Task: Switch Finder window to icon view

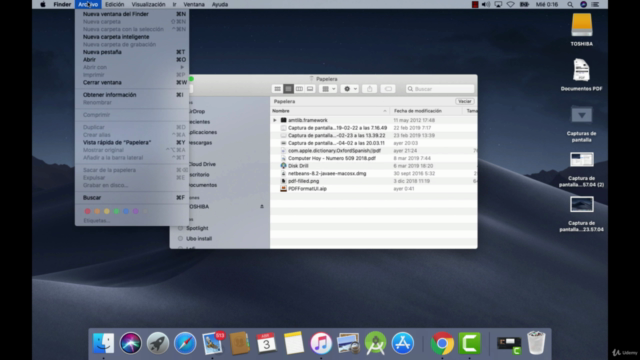Action: click(x=278, y=89)
